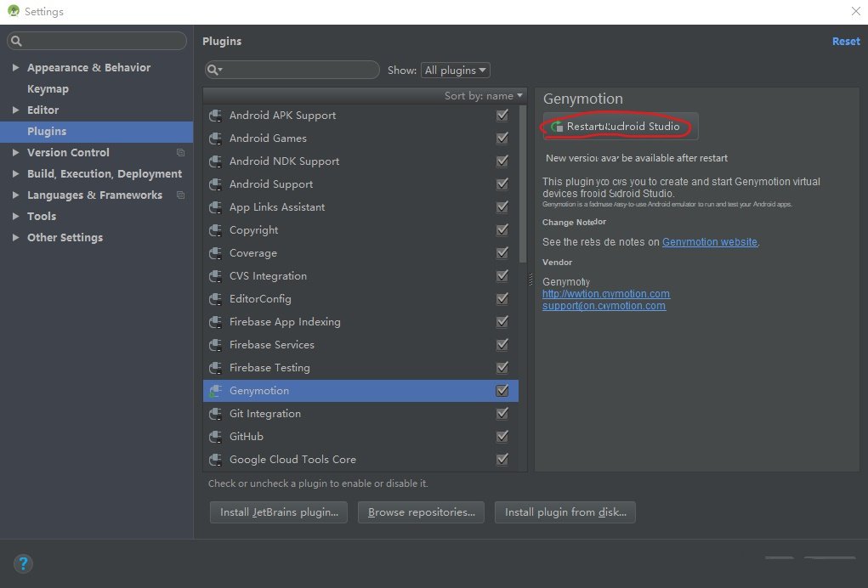
Task: Select the Git Integration plugin row
Action: pyautogui.click(x=360, y=414)
